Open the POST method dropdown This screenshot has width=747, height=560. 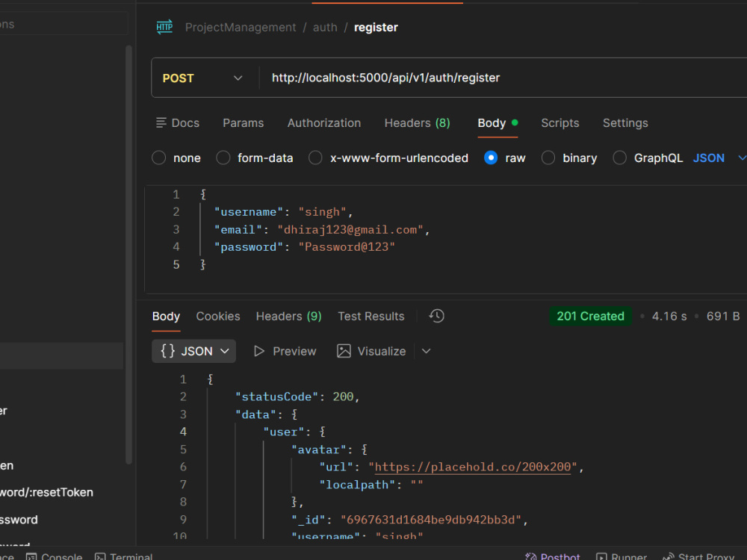coord(203,78)
